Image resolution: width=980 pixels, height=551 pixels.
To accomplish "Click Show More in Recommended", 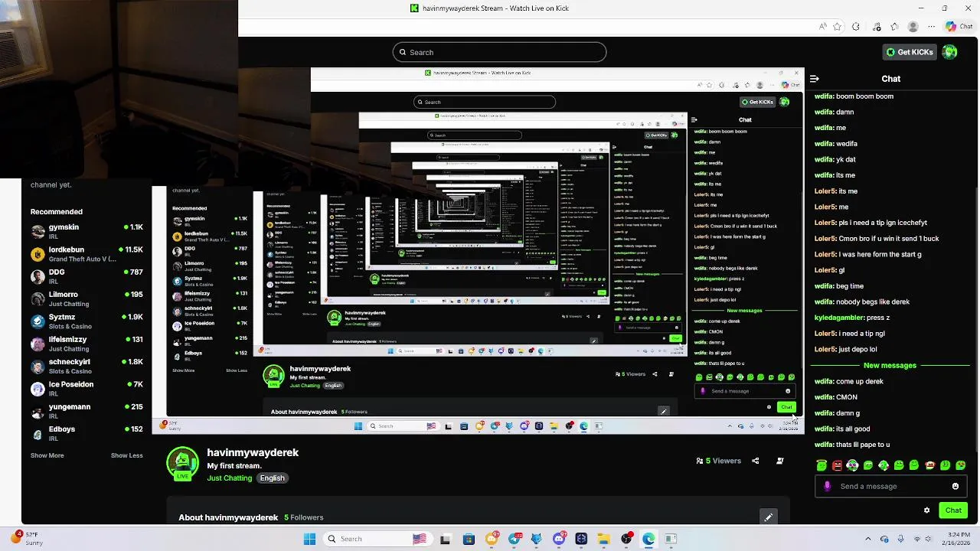I will click(47, 455).
